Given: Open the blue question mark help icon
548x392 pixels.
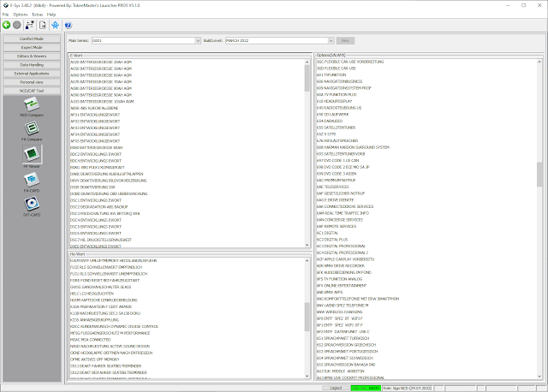Looking at the screenshot, I should (68, 25).
